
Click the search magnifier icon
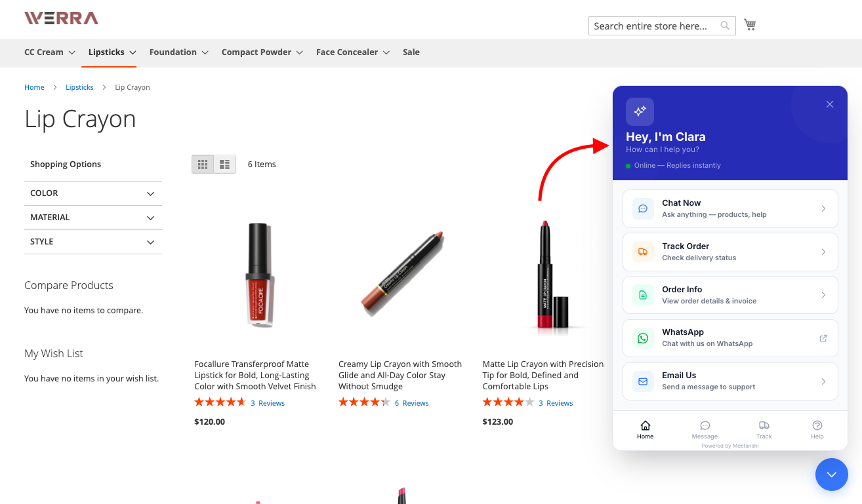(x=725, y=26)
